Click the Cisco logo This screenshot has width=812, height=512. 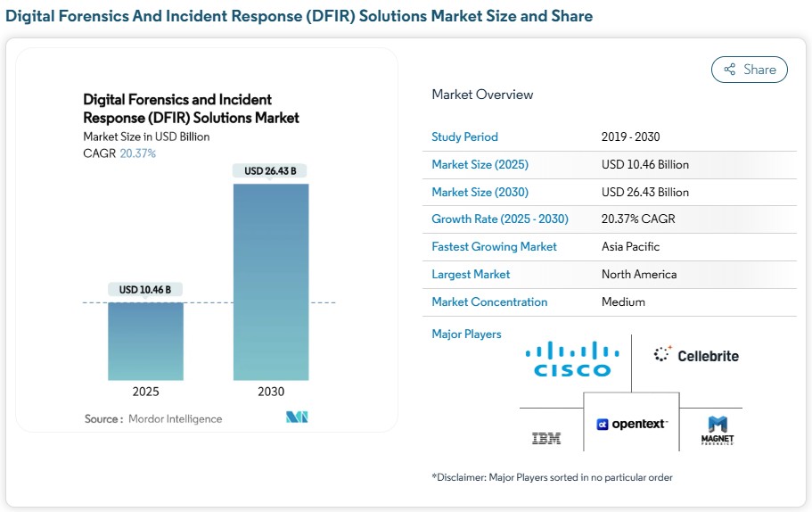point(571,359)
